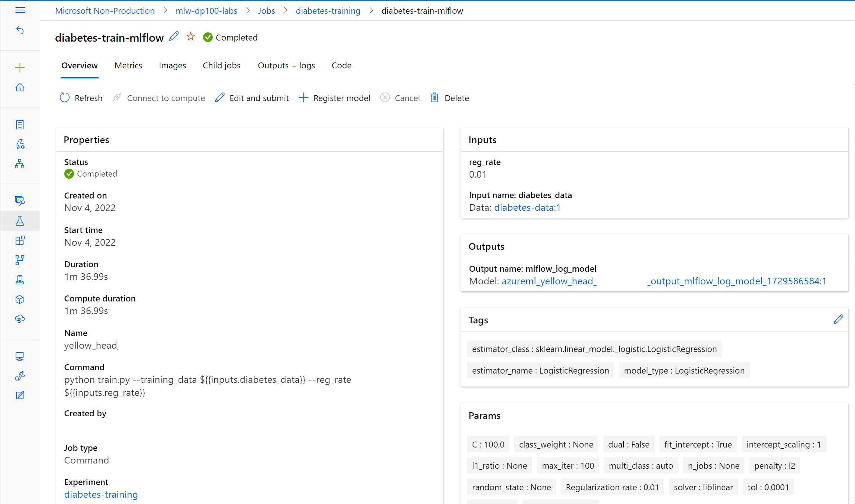Switch to the Metrics tab

tap(128, 65)
